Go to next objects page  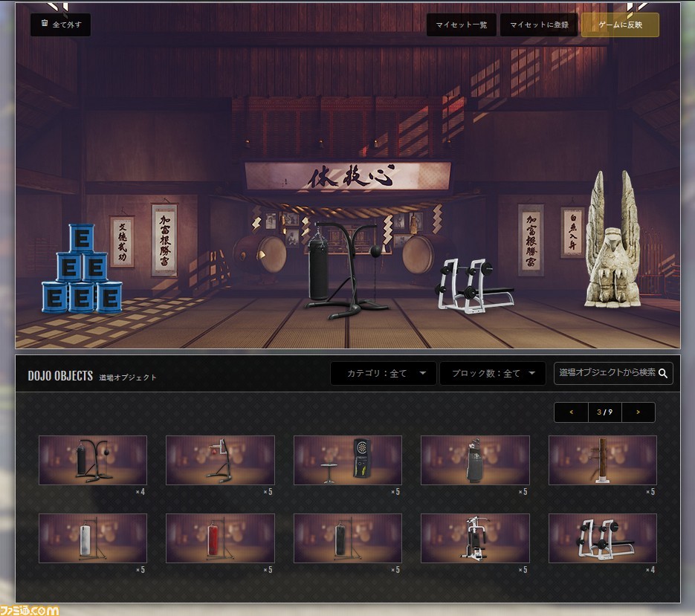tap(639, 412)
